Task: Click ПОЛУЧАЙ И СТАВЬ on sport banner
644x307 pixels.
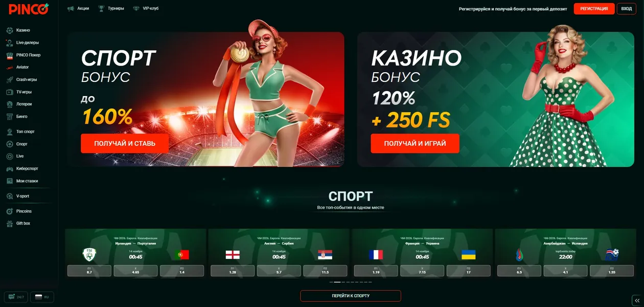Action: click(x=125, y=143)
